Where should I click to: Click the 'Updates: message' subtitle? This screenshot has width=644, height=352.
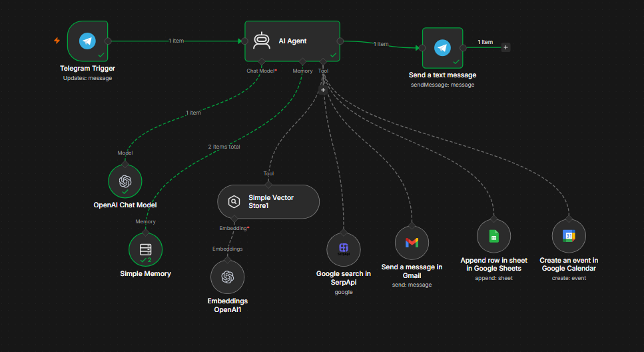pyautogui.click(x=87, y=78)
